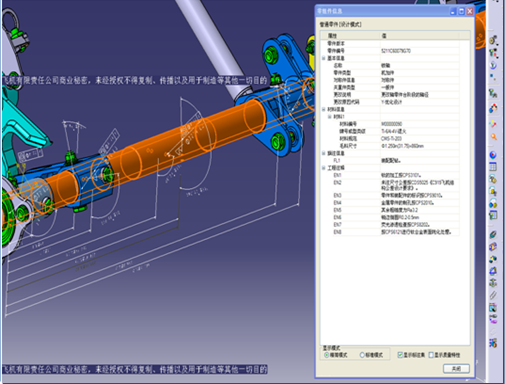Click the 关闭 button in the dialog
This screenshot has width=505, height=384.
pyautogui.click(x=456, y=369)
